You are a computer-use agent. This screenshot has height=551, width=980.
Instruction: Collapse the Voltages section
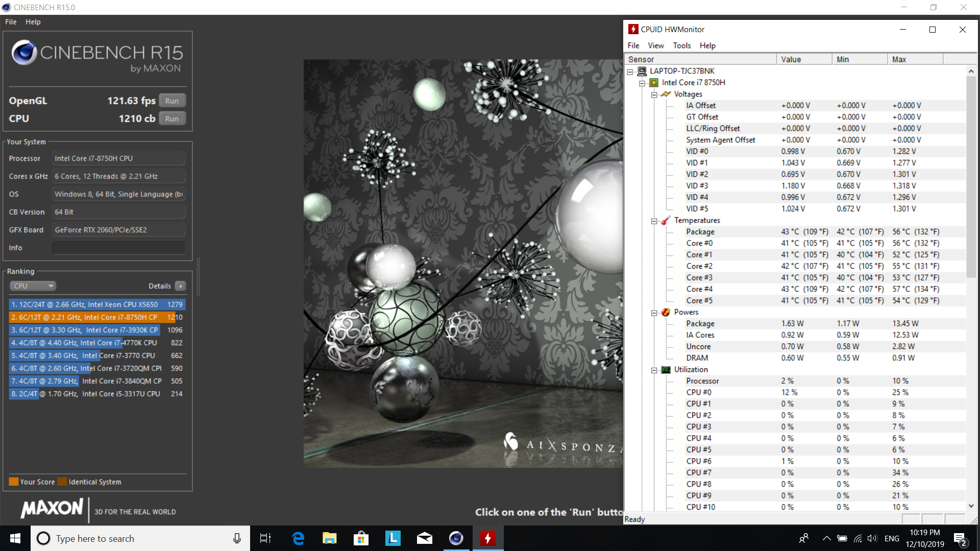(654, 94)
